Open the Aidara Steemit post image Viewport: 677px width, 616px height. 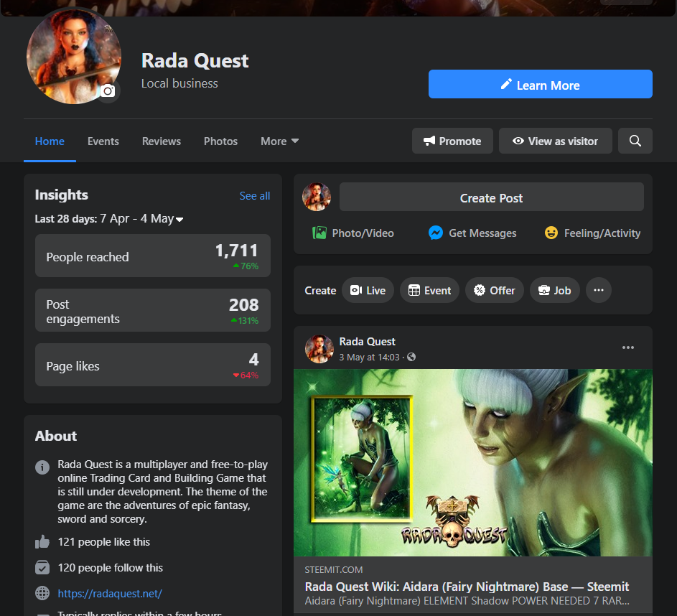(x=473, y=463)
